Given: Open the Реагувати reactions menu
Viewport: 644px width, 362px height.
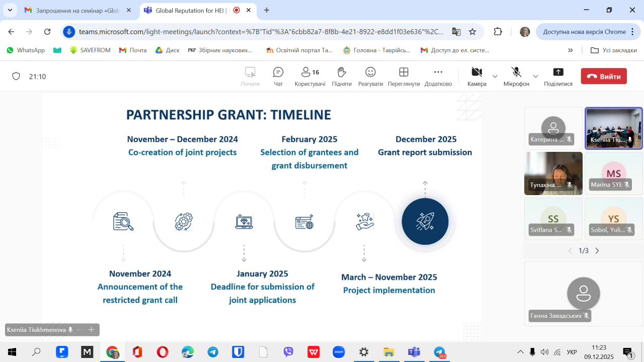Looking at the screenshot, I should click(x=370, y=76).
